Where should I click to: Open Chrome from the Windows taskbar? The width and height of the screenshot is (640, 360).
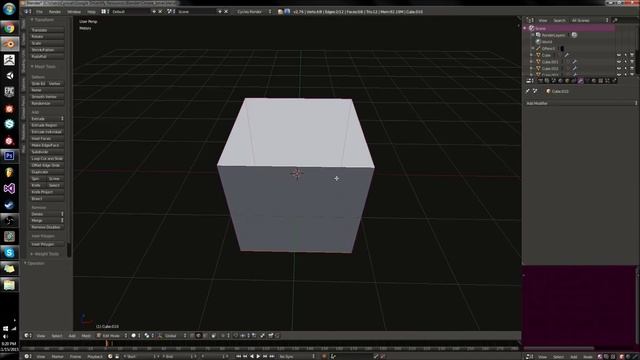point(9,28)
